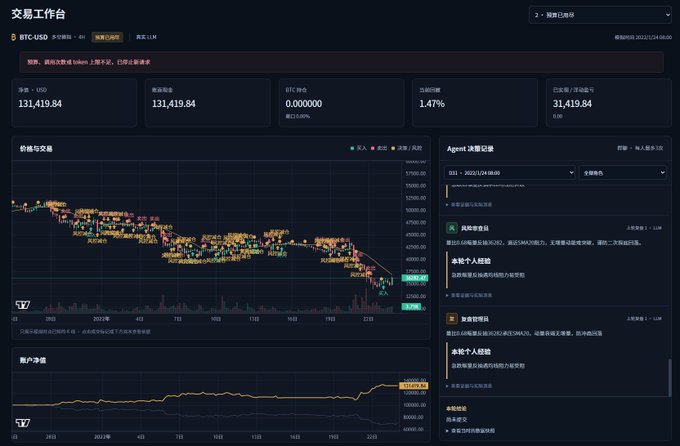This screenshot has height=446, width=680.
Task: Click the green 风险审查员 avatar icon
Action: (x=451, y=228)
